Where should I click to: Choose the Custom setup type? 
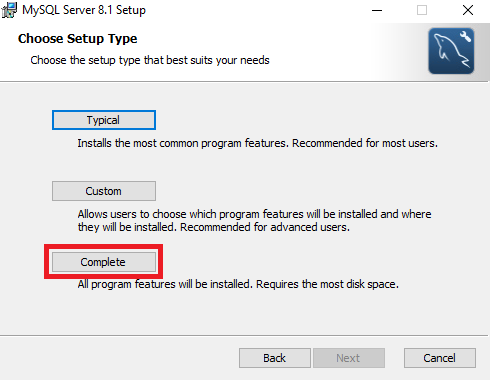coord(104,191)
